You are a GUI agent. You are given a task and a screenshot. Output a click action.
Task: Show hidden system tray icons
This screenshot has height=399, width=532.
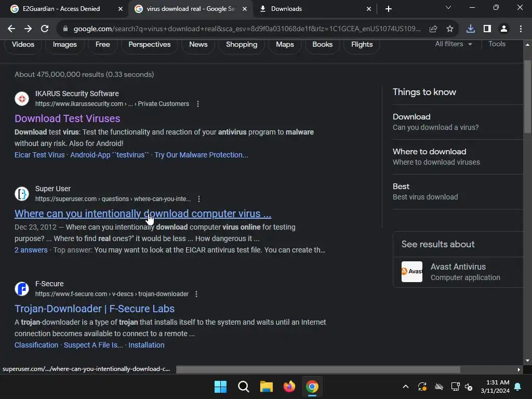405,387
